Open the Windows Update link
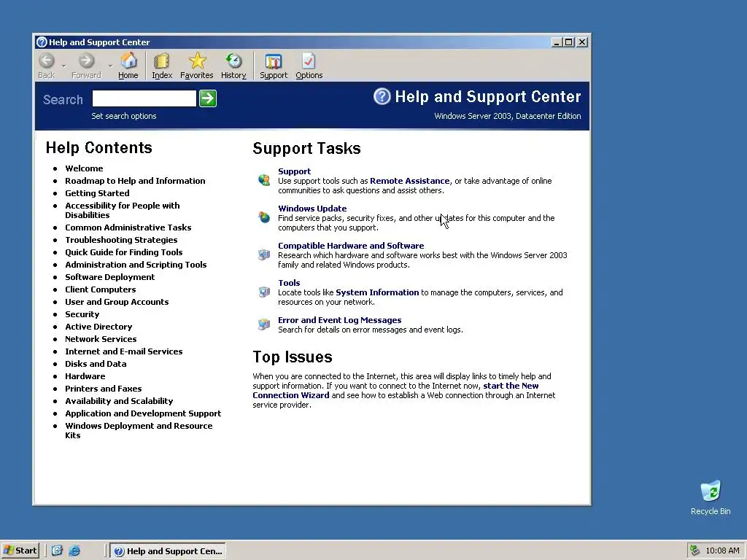The height and width of the screenshot is (560, 747). coord(312,208)
